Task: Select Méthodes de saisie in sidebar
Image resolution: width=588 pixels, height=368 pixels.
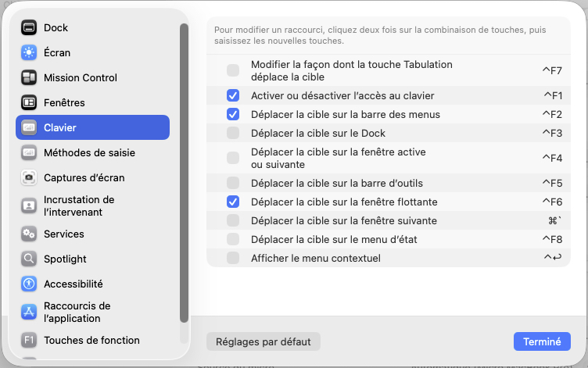Action: [x=84, y=153]
